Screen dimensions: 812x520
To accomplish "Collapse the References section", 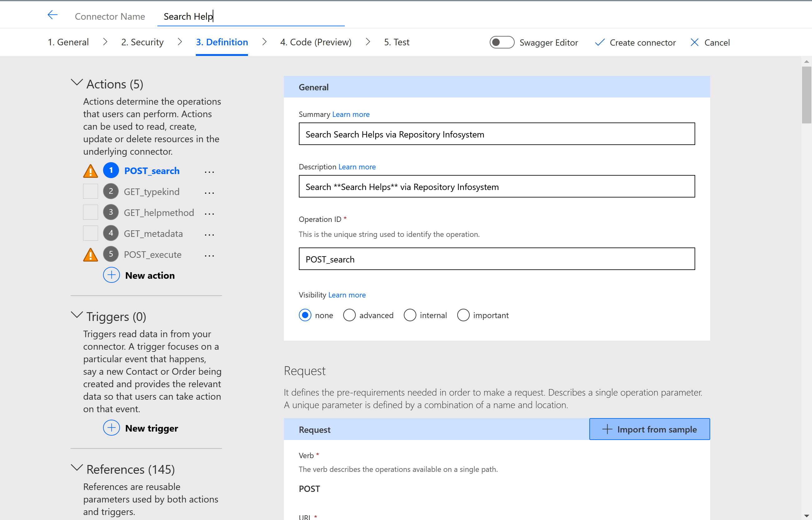I will pos(77,468).
